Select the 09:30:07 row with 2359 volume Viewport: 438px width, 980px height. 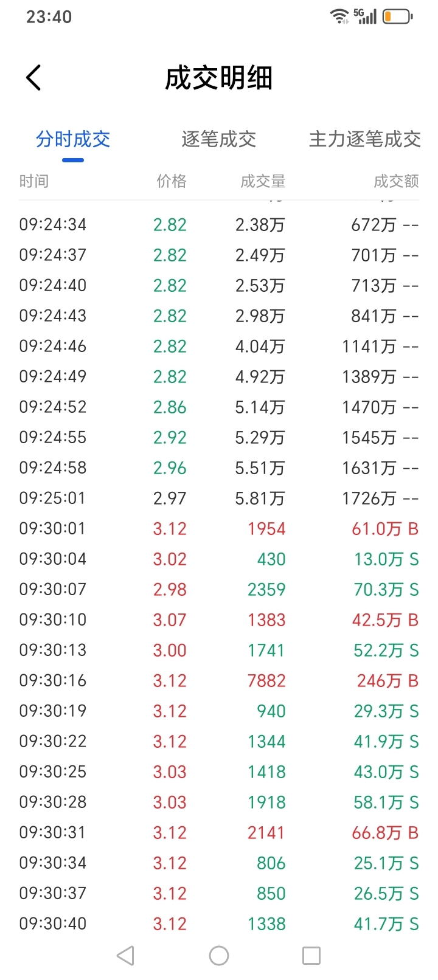pyautogui.click(x=219, y=589)
